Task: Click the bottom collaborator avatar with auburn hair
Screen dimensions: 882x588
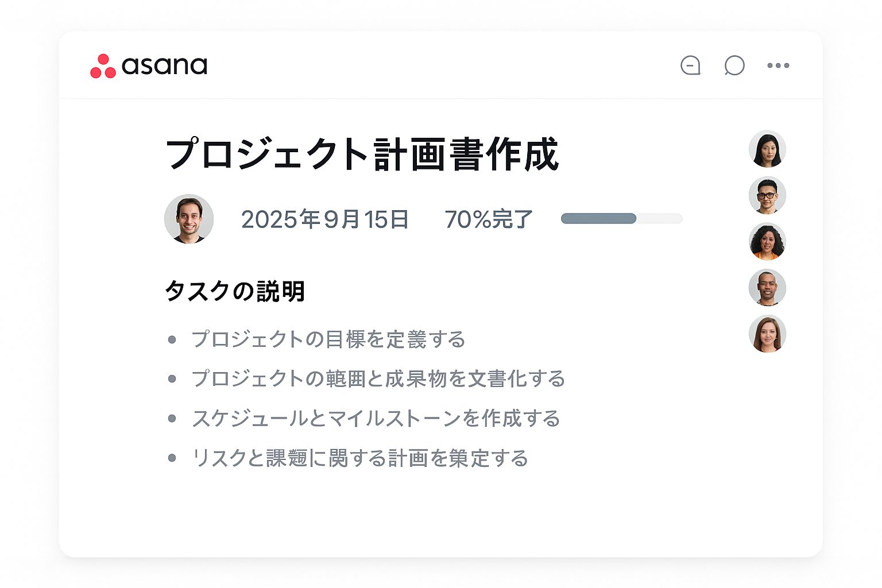Action: click(x=767, y=334)
